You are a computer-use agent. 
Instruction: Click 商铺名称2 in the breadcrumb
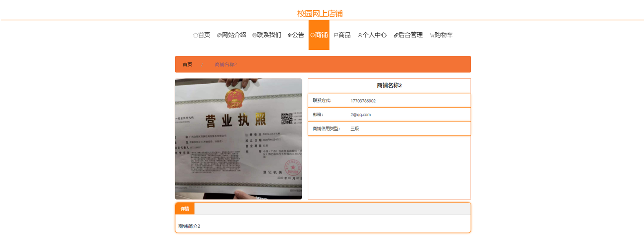click(226, 64)
